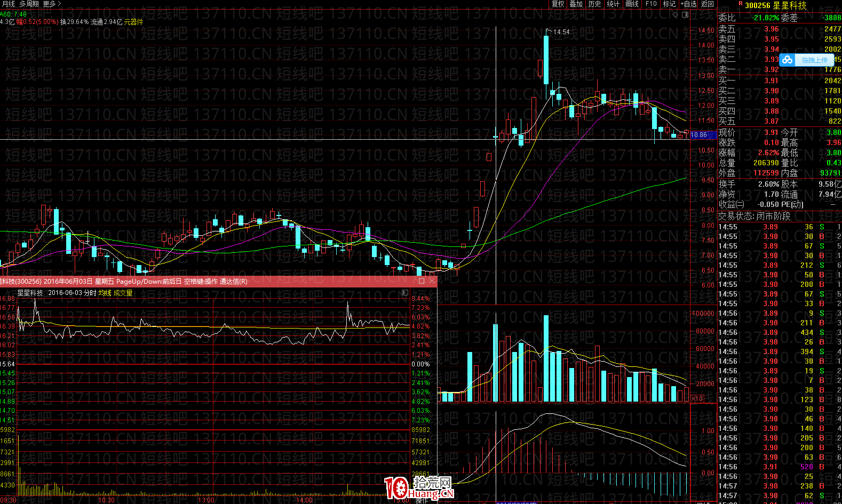Click the panel icon inside the intraday popup
The image size is (842, 504).
click(405, 293)
